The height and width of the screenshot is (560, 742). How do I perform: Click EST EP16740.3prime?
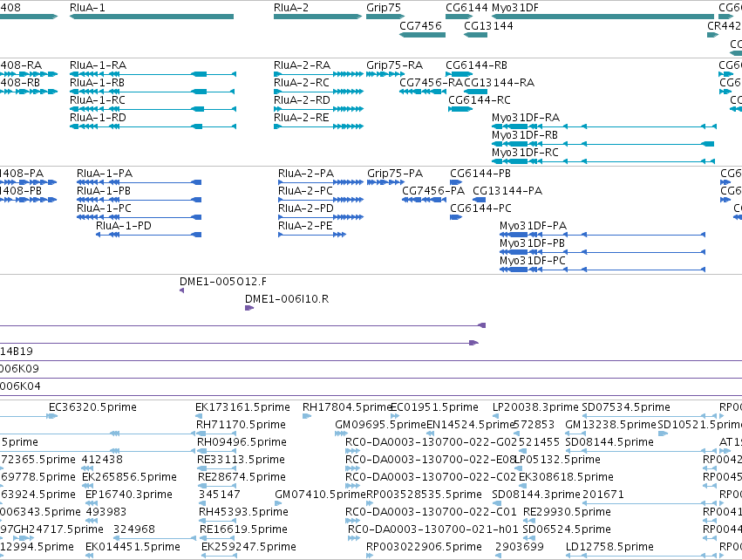pos(129,495)
